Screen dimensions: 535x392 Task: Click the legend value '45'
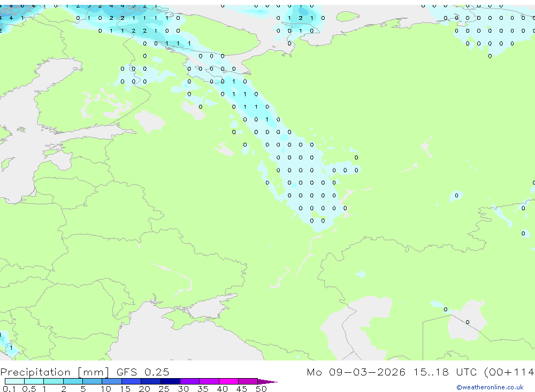pos(242,389)
